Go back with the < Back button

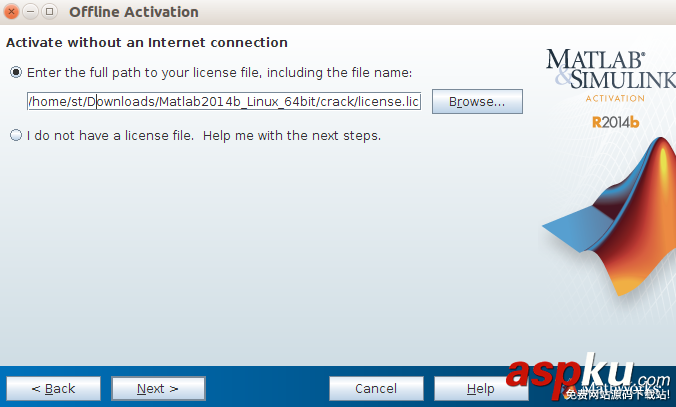[x=54, y=388]
